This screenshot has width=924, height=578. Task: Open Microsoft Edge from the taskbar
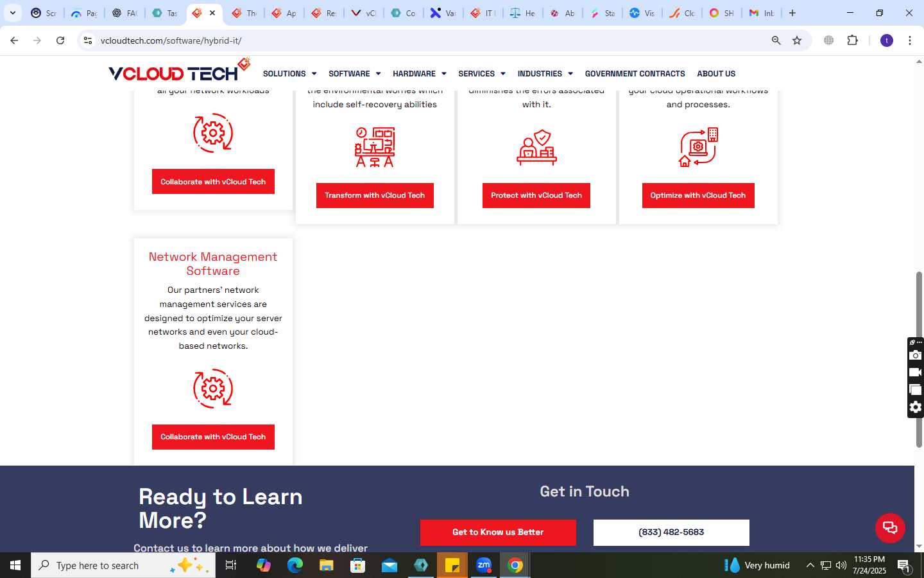[295, 565]
